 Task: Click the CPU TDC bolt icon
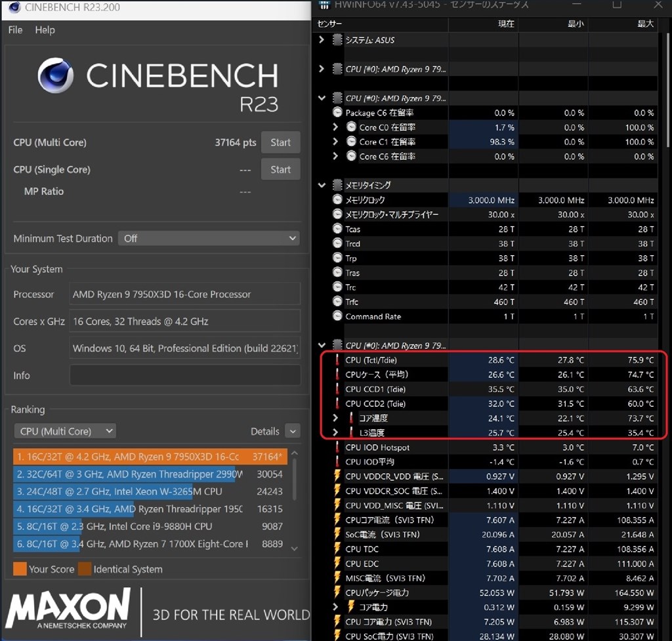click(337, 549)
